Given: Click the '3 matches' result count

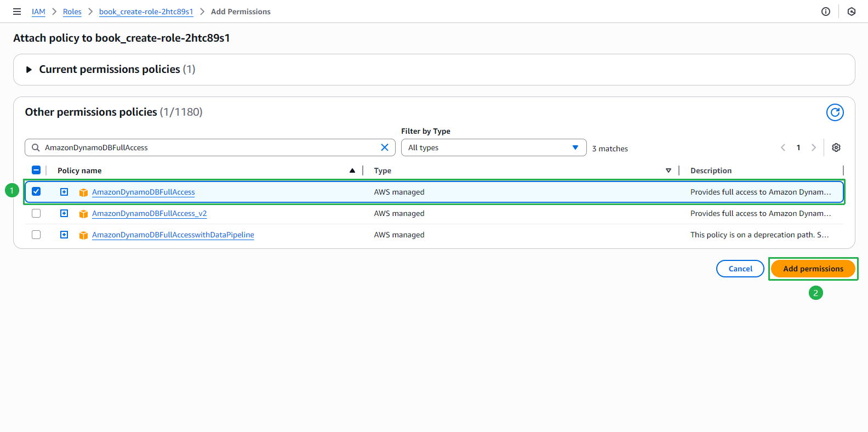Looking at the screenshot, I should [x=610, y=149].
